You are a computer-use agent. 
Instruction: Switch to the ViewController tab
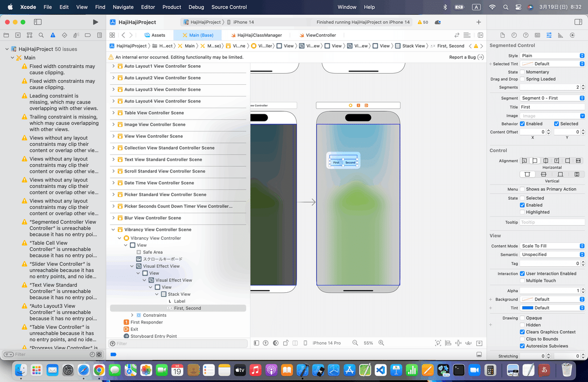(317, 35)
